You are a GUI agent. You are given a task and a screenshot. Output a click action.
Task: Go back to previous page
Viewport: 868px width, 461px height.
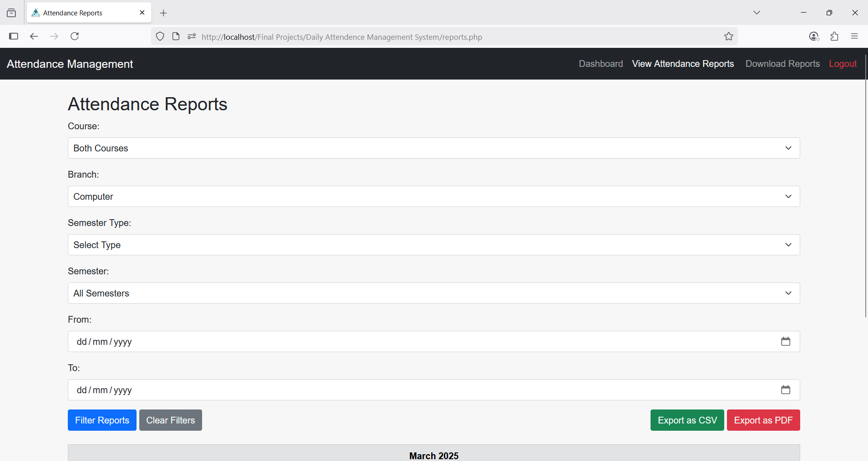34,36
